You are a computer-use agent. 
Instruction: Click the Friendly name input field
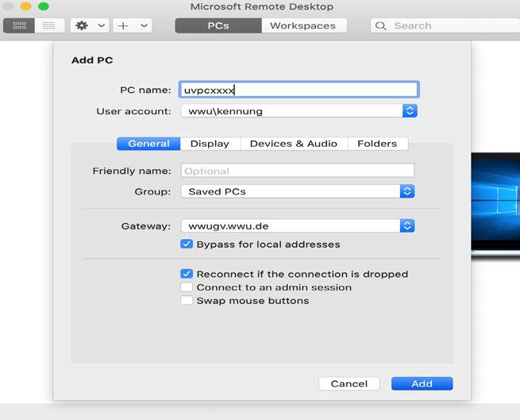tap(298, 171)
